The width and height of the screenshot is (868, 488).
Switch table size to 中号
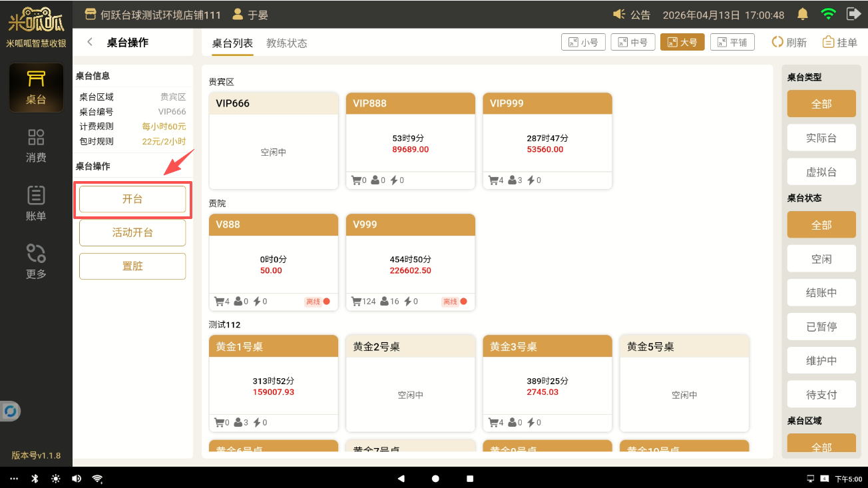click(632, 42)
